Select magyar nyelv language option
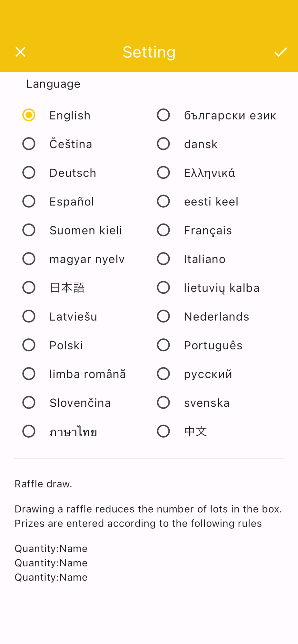Viewport: 298px width, 644px height. click(x=29, y=259)
